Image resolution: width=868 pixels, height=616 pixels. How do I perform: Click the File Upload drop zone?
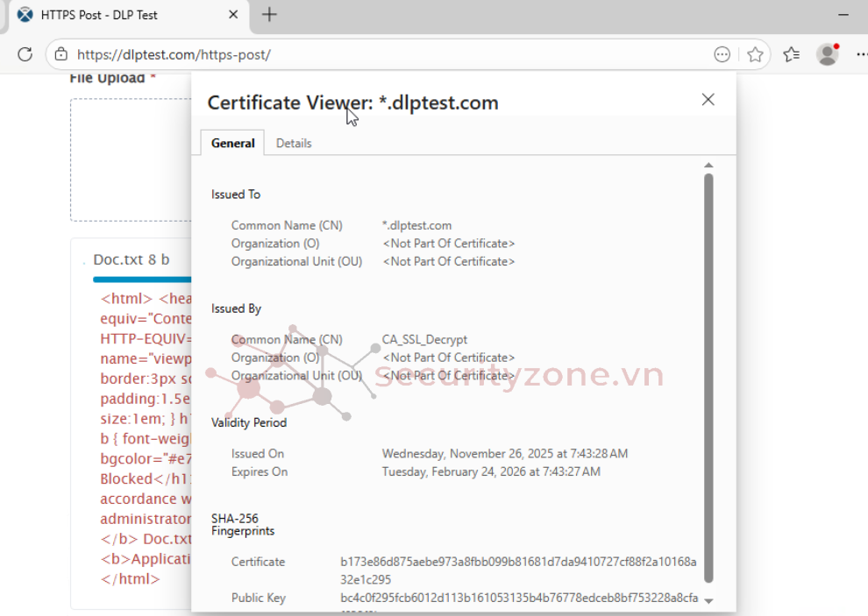(130, 159)
